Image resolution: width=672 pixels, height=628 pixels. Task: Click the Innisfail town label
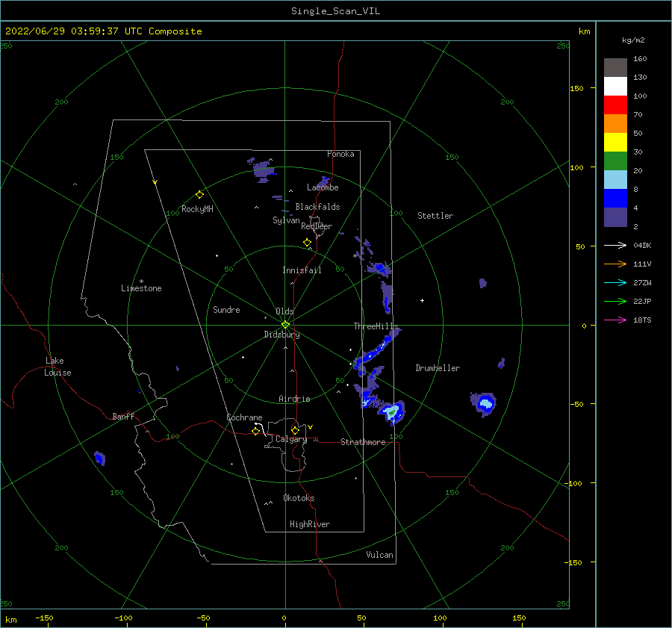click(x=302, y=270)
